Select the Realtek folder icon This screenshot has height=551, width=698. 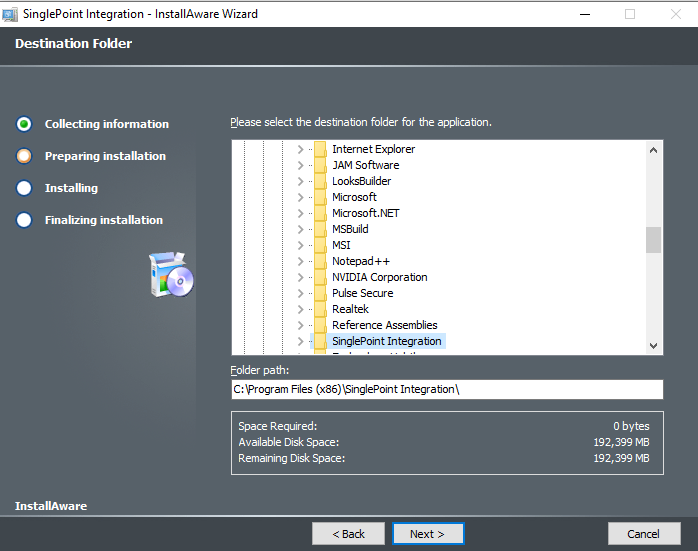[320, 309]
